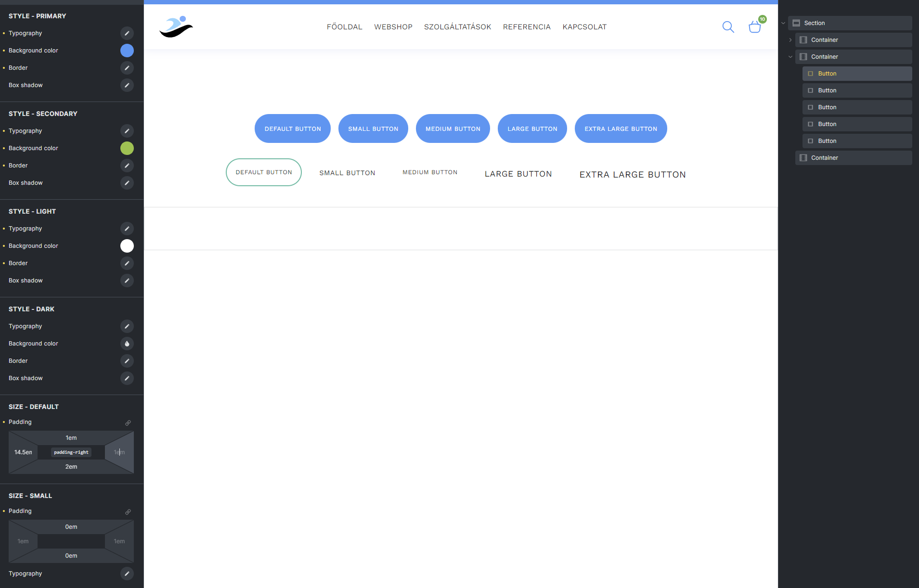
Task: Go to FŐOLDAL menu item
Action: [345, 27]
